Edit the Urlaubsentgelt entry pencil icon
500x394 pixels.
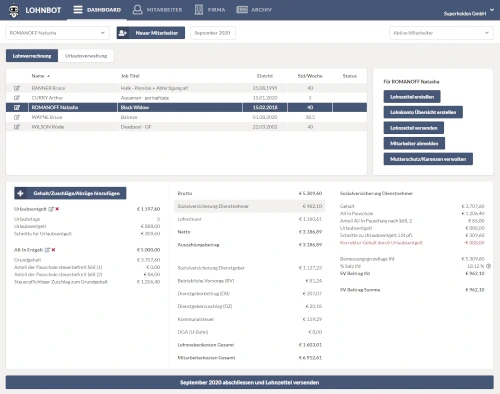tap(51, 209)
